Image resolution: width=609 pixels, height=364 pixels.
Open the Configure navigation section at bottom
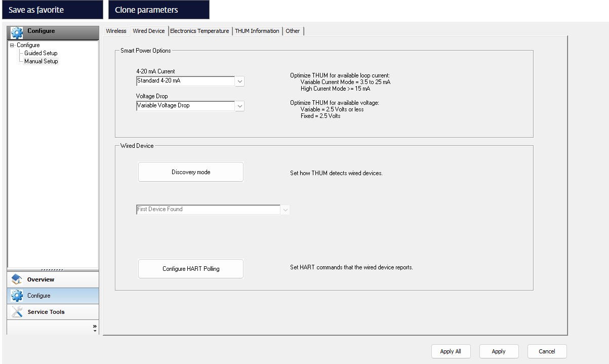coord(53,296)
